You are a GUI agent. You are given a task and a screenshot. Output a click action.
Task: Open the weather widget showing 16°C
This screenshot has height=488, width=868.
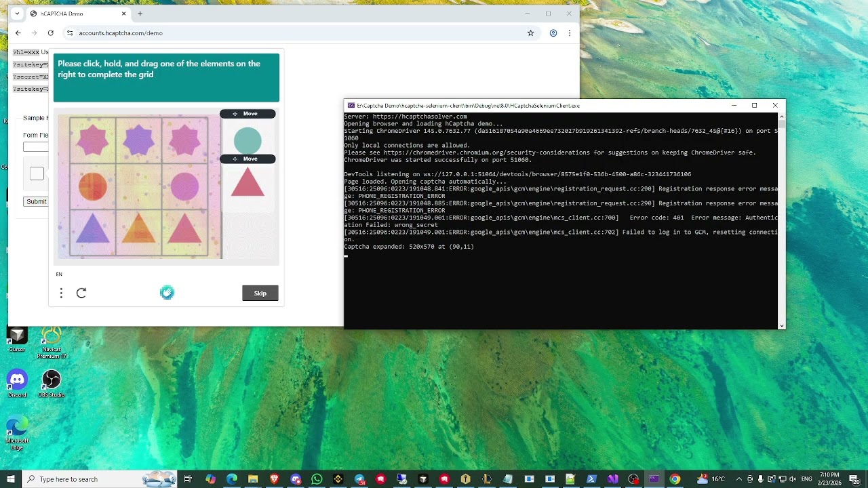coord(711,479)
